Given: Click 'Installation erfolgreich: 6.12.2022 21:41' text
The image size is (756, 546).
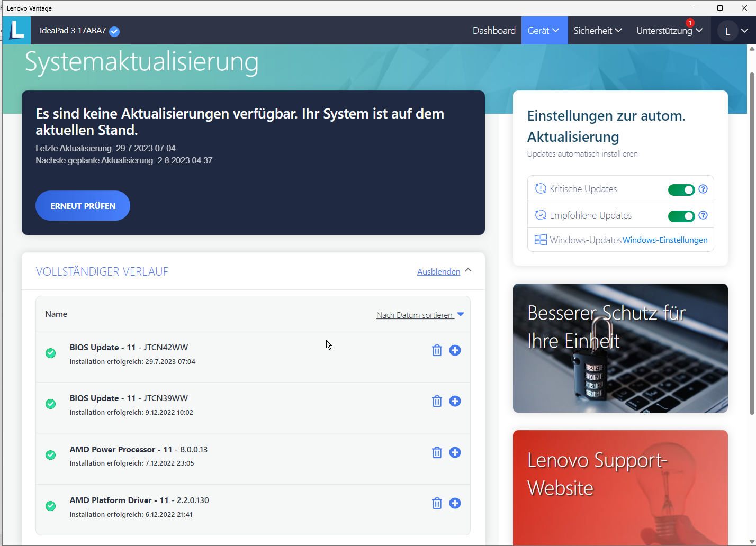Looking at the screenshot, I should point(131,515).
